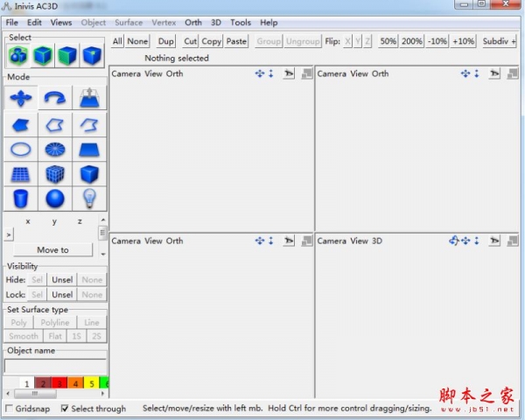Open Camera menu of bottom-left view
Screen dimensions: 525x420
tap(126, 241)
